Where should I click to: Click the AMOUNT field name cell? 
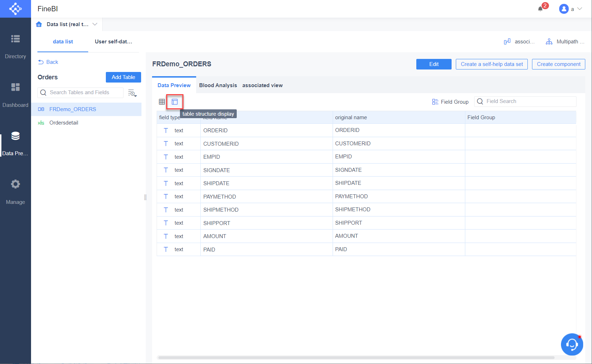tap(266, 236)
